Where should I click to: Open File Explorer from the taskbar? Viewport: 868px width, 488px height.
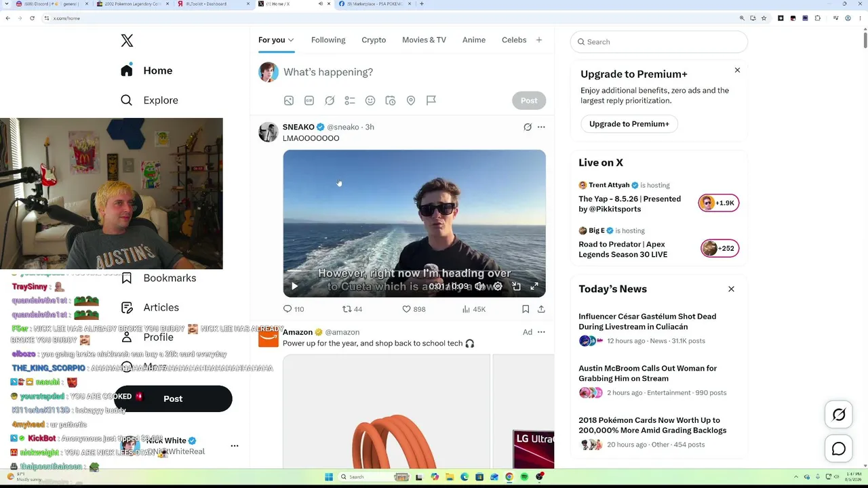click(x=450, y=477)
